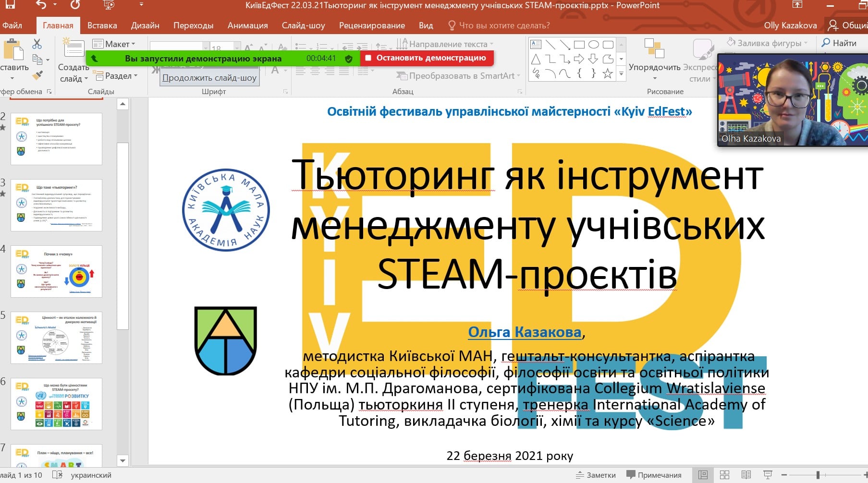Select the 5-Point Star shape
868x483 pixels.
tap(608, 73)
